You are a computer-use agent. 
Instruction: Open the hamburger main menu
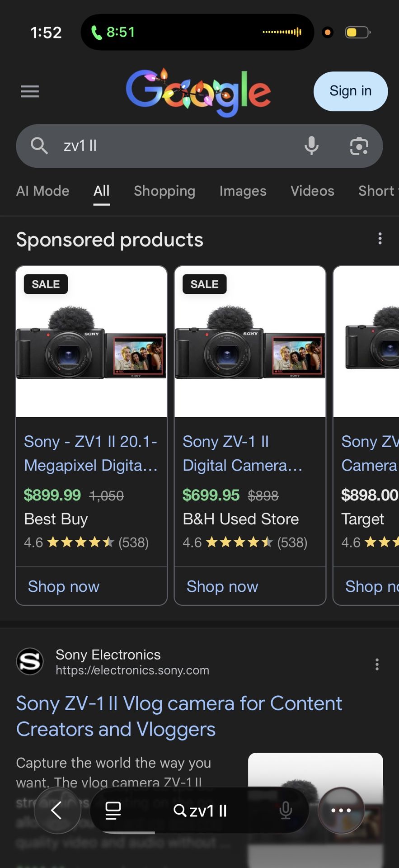coord(30,91)
